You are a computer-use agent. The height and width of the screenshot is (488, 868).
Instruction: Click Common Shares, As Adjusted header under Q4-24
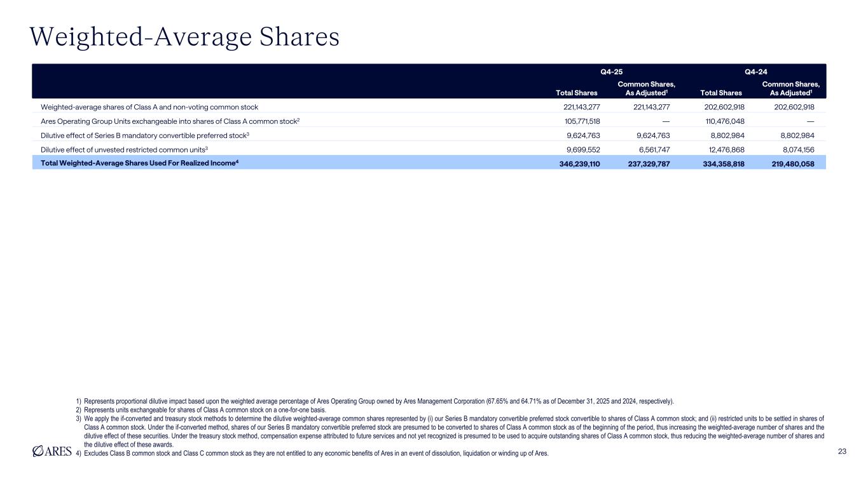pos(790,88)
